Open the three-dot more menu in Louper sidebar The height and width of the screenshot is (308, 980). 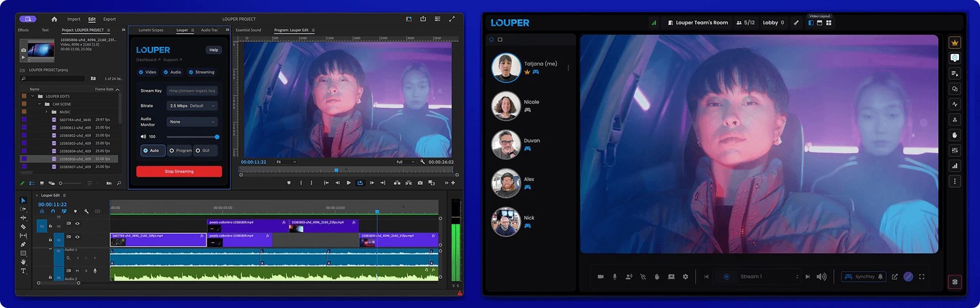955,181
